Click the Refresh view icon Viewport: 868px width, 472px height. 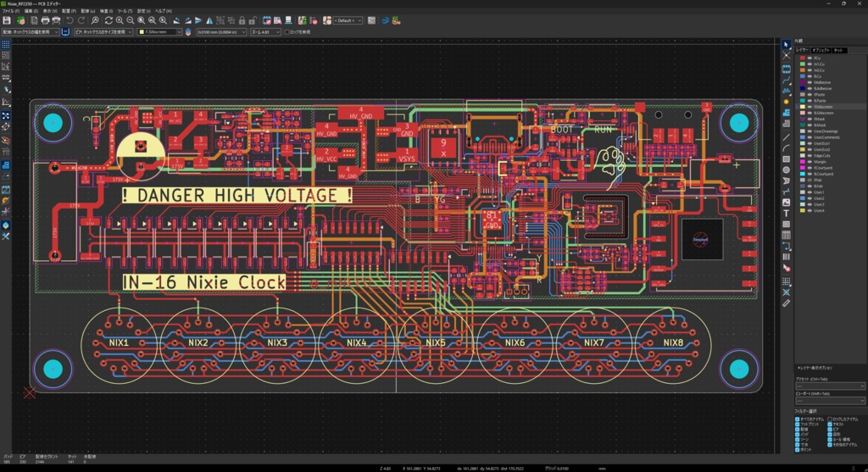[x=108, y=20]
